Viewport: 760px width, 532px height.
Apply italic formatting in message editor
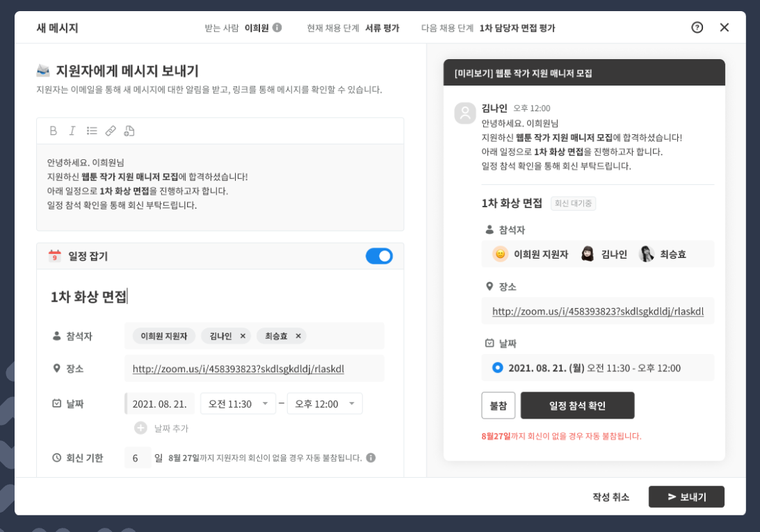[72, 131]
